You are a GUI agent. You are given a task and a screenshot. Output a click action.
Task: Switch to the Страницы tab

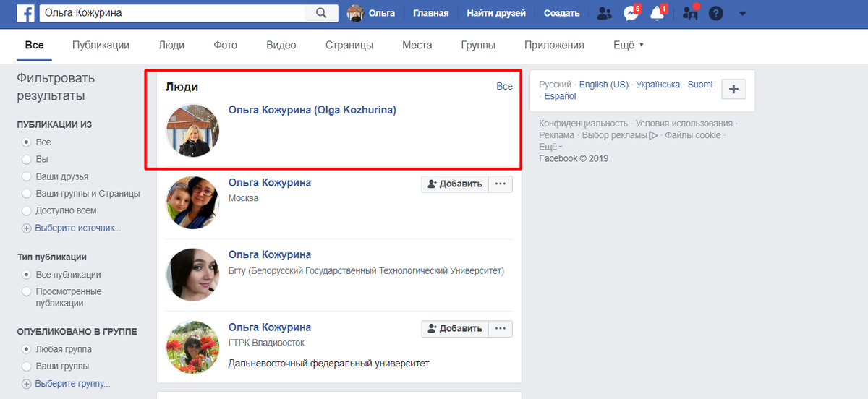(x=349, y=45)
